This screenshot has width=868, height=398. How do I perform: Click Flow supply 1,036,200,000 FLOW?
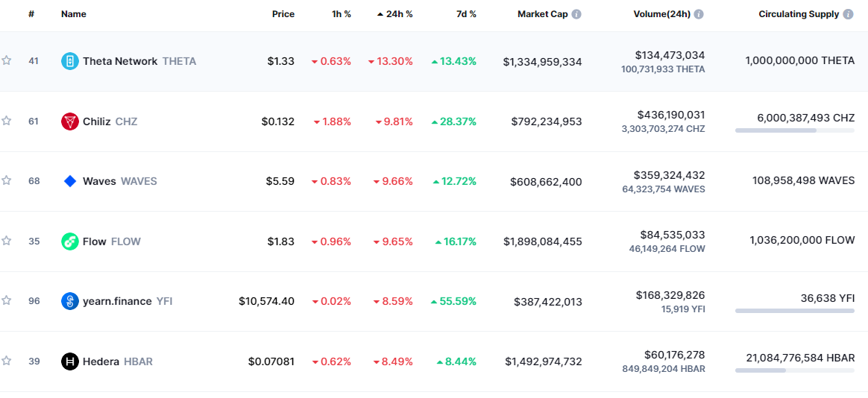tap(802, 240)
